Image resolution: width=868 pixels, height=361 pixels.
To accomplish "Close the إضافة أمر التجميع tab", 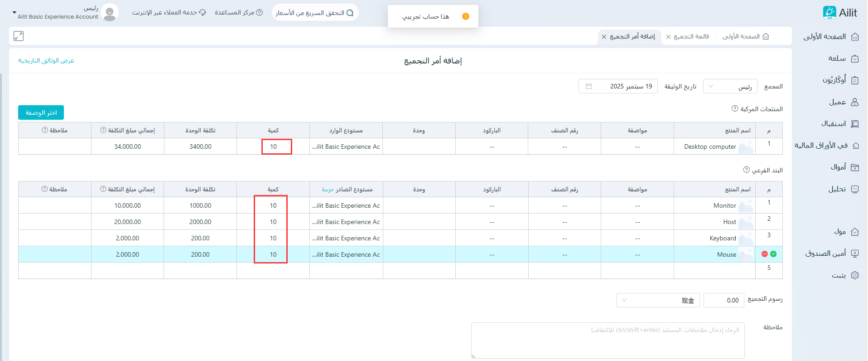I will [x=604, y=37].
